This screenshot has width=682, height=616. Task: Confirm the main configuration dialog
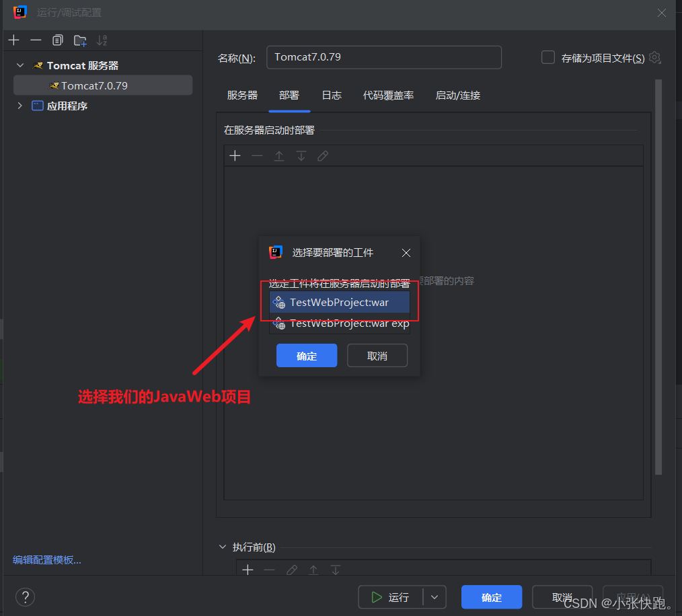pos(492,597)
